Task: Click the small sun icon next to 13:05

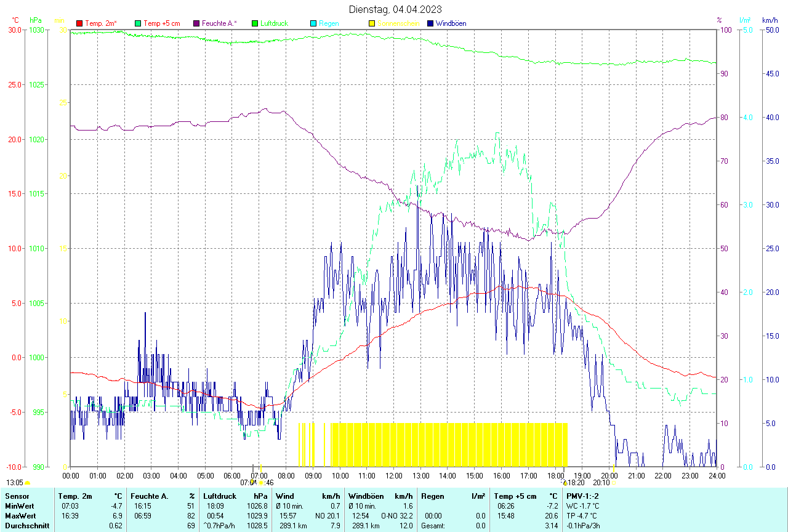Action: tap(27, 483)
